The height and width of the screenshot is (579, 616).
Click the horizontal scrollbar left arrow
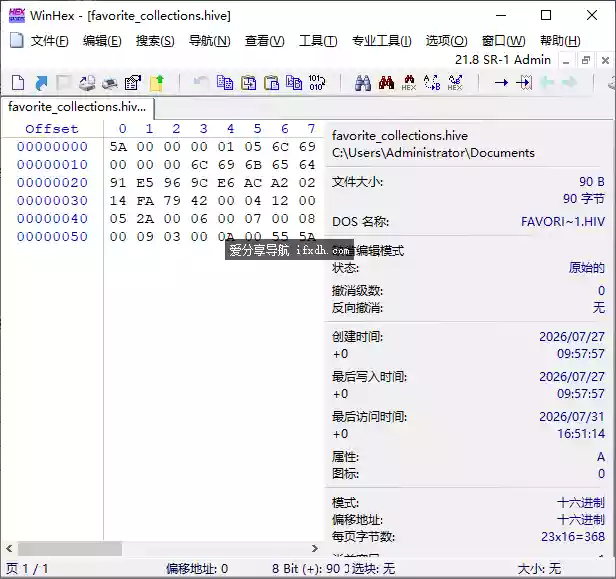[9, 548]
